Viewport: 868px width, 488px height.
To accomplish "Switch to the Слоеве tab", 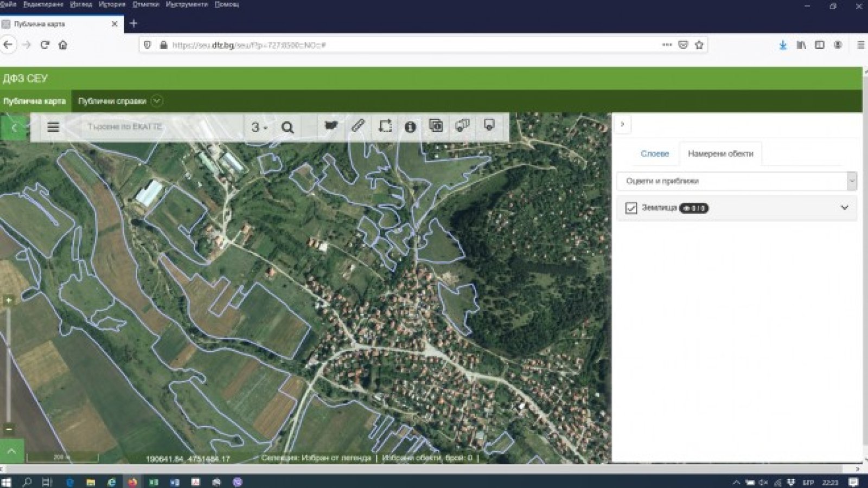I will point(654,154).
